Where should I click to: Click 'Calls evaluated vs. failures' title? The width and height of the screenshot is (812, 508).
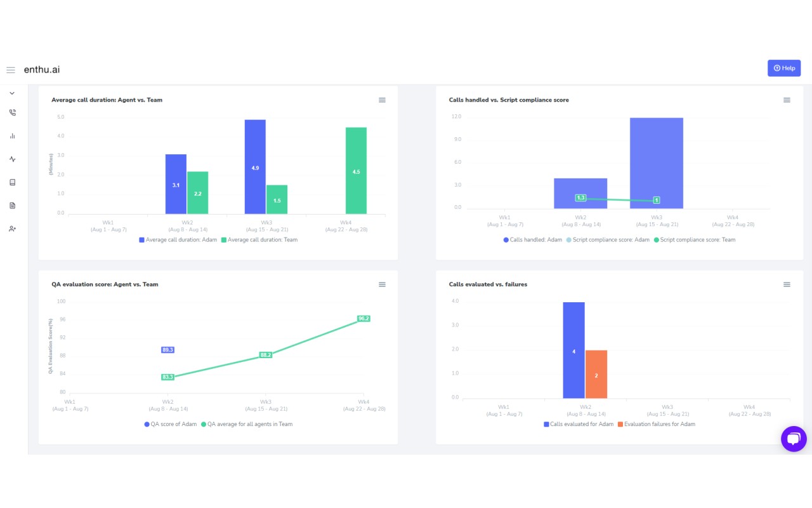tap(488, 284)
